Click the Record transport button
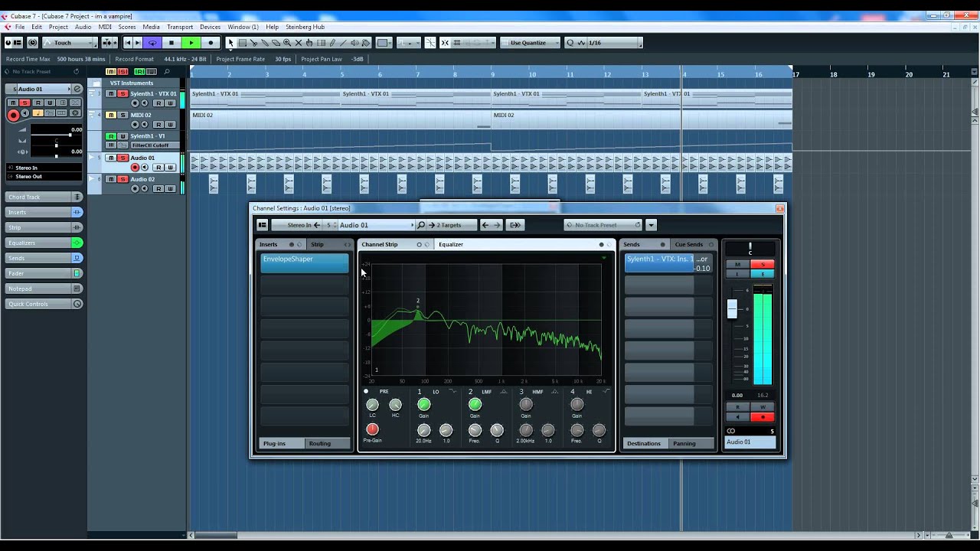Screen dimensions: 980x551 (211, 43)
